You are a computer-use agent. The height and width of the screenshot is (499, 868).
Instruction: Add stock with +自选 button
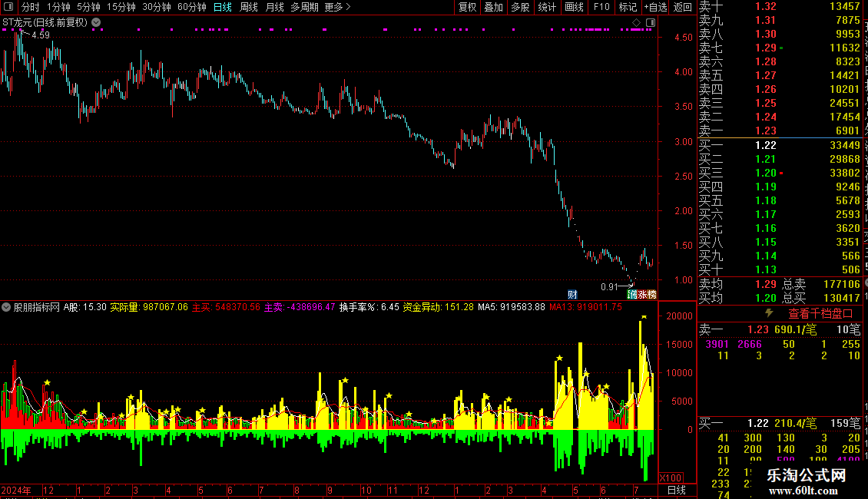[656, 7]
